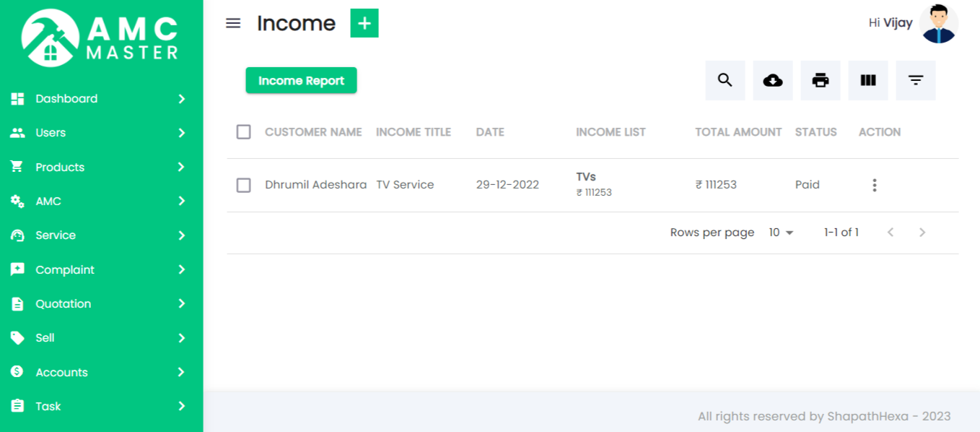Click the filter icon on the toolbar
Image resolution: width=980 pixels, height=432 pixels.
click(916, 80)
